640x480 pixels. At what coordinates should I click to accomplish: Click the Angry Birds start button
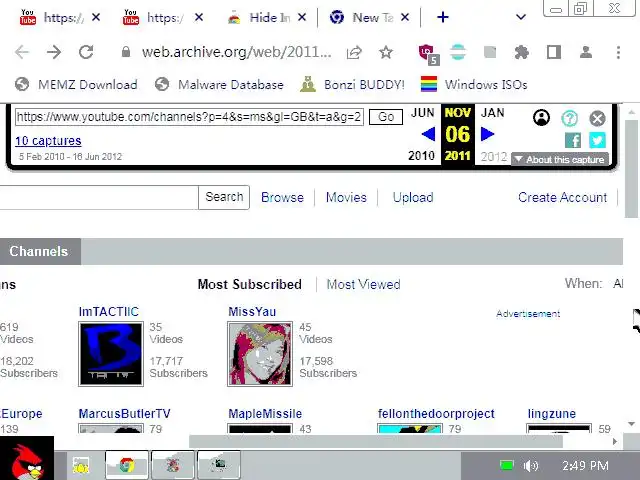pyautogui.click(x=27, y=458)
